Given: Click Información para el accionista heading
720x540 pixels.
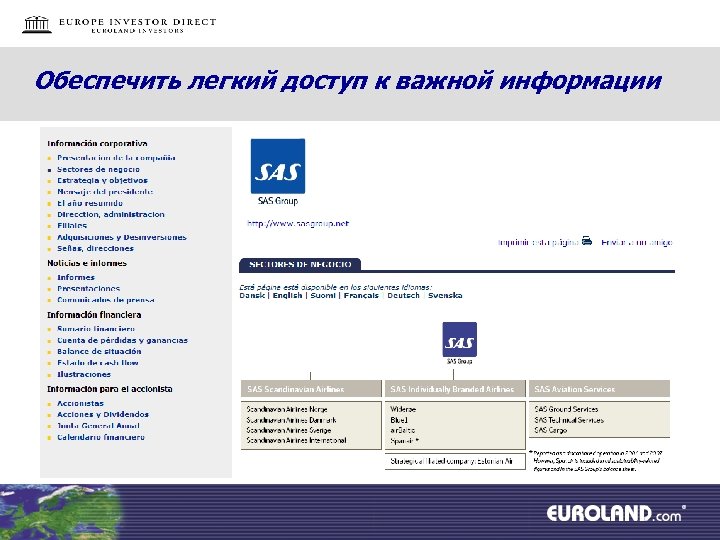Looking at the screenshot, I should (x=110, y=389).
